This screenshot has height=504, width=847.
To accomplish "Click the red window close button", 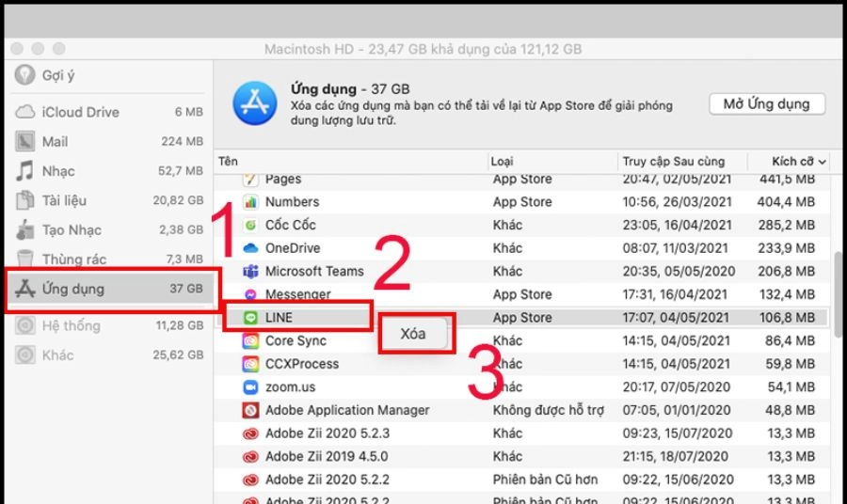I will [x=17, y=49].
